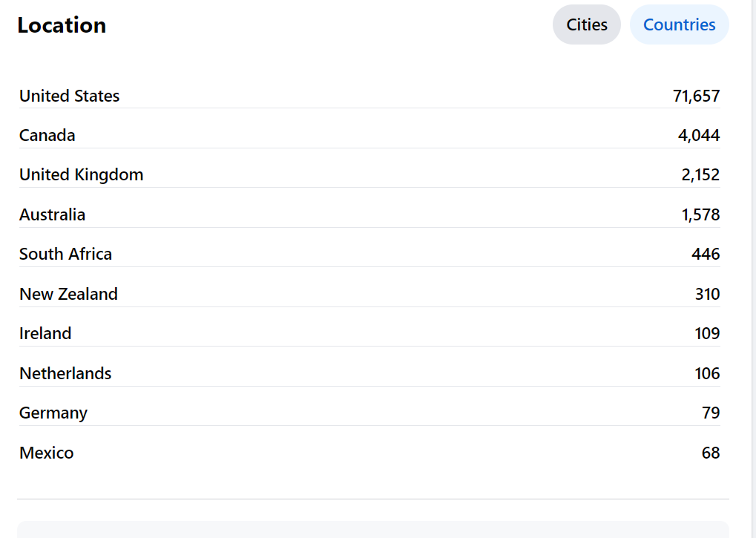This screenshot has width=756, height=538.
Task: Click Australia's 1,578 figure
Action: pyautogui.click(x=700, y=214)
